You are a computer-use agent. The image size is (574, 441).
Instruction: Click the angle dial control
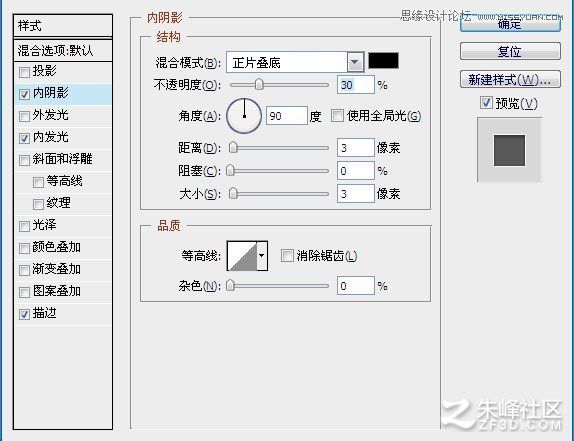(244, 116)
